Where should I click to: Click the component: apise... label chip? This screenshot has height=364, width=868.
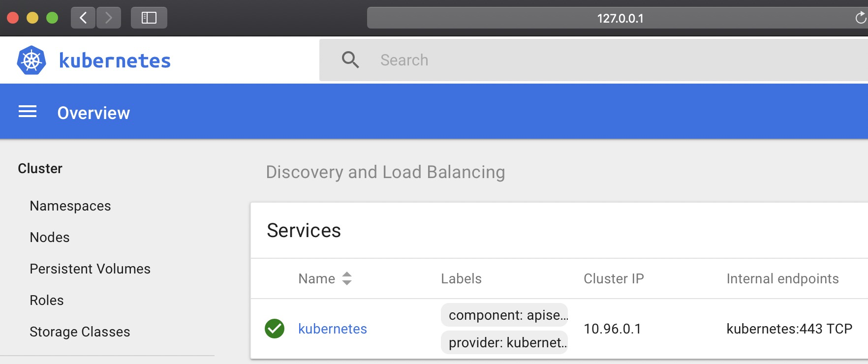tap(505, 315)
